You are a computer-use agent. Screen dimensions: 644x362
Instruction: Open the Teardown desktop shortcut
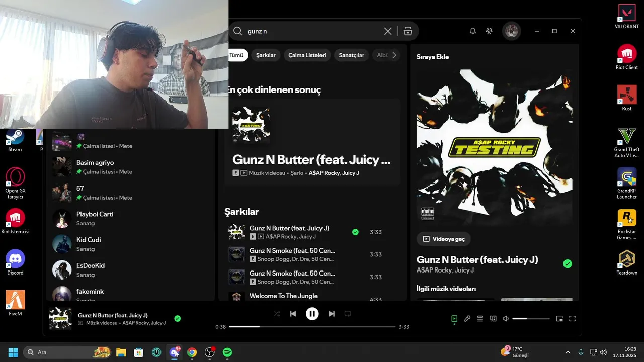627,262
